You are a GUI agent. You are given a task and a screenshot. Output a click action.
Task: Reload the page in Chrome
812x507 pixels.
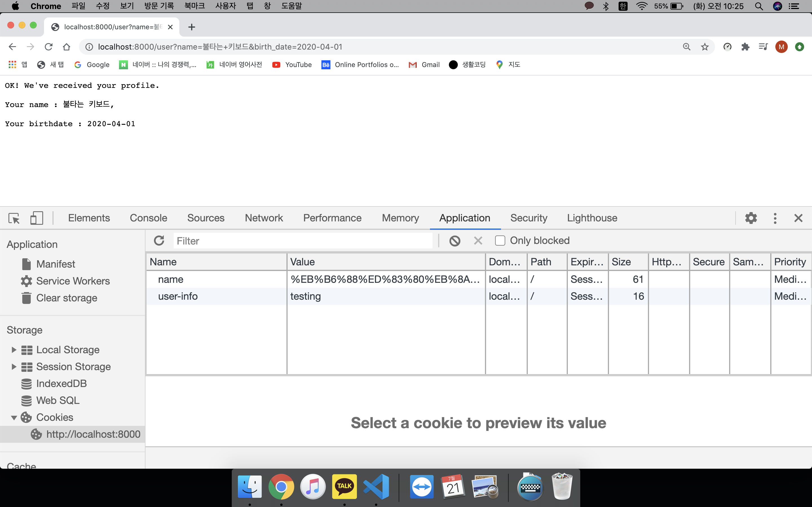click(49, 47)
